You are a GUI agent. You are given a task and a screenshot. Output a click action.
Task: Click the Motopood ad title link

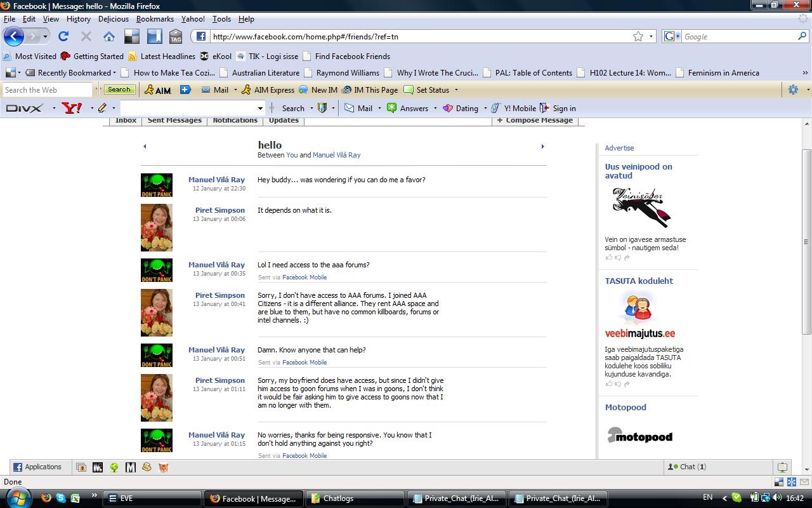625,408
